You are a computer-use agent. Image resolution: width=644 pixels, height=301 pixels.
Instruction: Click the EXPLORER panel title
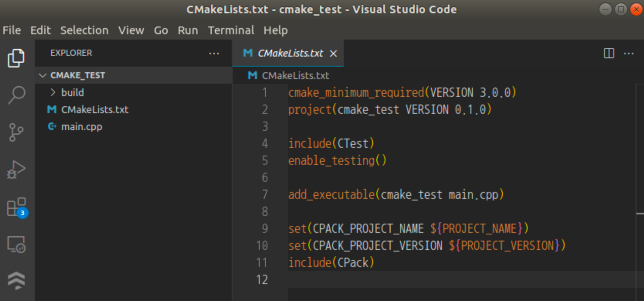pyautogui.click(x=71, y=53)
